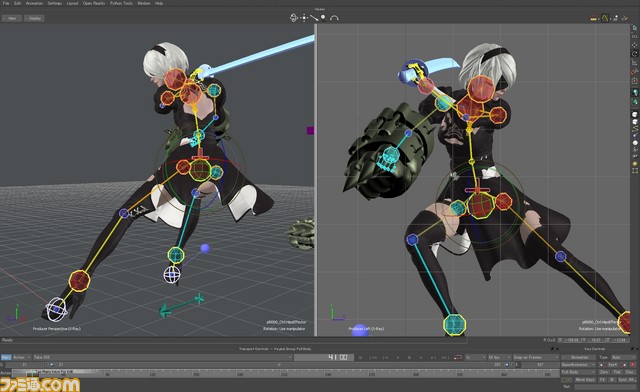Open the Python Tools menu
640x392 pixels.
point(121,3)
